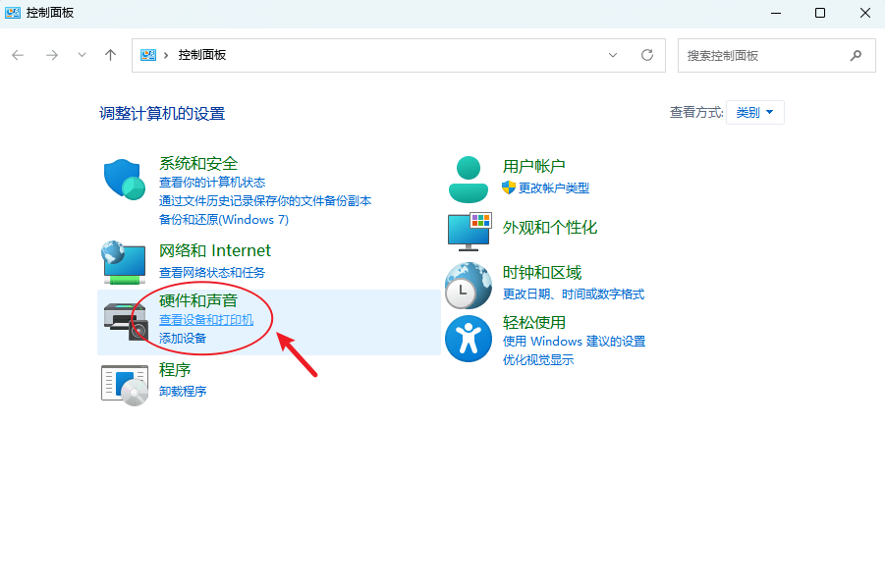Image resolution: width=885 pixels, height=588 pixels.
Task: Click the Control Panel icon in address bar
Action: click(x=149, y=56)
